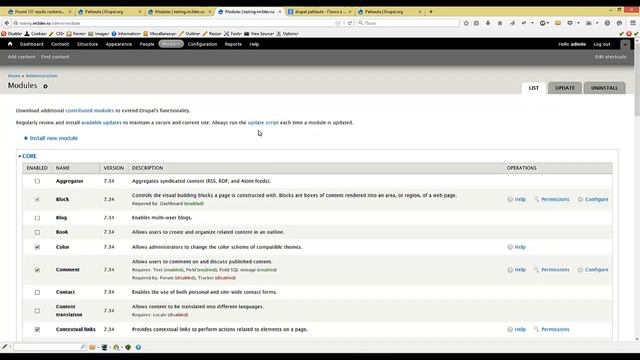Uncheck the Contextual links module checkbox
This screenshot has height=360, width=640.
click(x=37, y=329)
